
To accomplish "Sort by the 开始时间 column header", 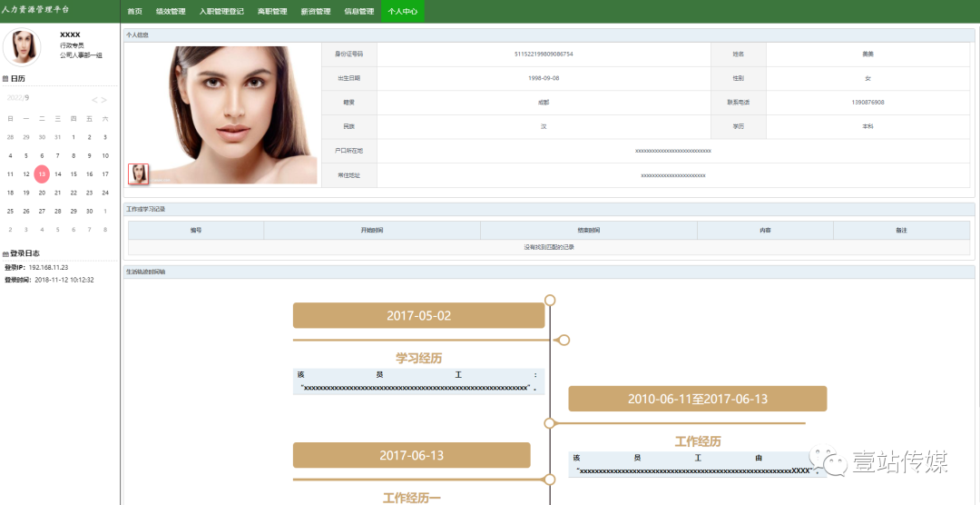I will click(x=371, y=231).
